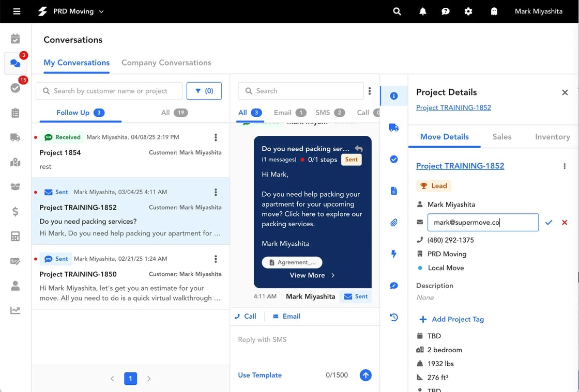This screenshot has height=392, width=579.
Task: Open map marker icon in left sidebar
Action: 15,162
